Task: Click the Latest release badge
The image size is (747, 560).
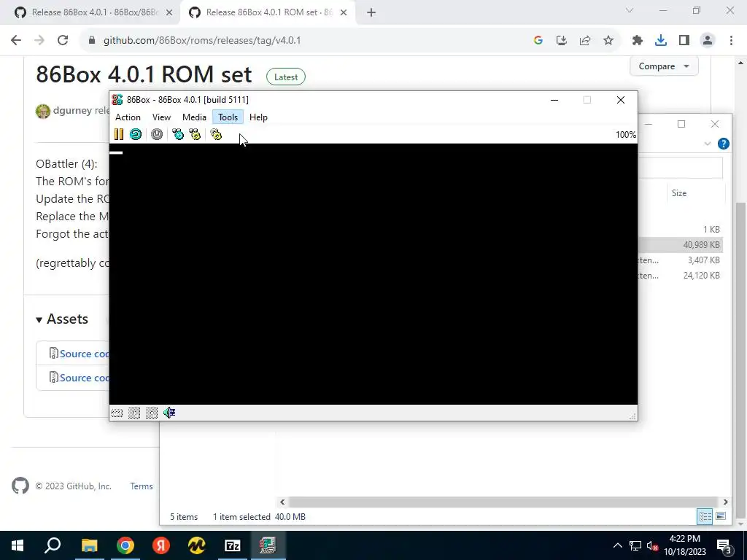Action: [x=286, y=77]
